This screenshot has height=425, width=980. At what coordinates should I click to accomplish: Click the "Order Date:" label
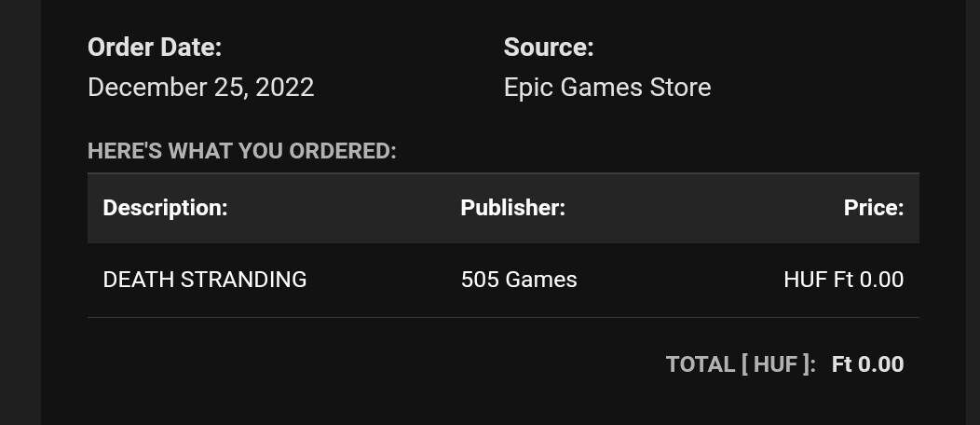click(155, 48)
